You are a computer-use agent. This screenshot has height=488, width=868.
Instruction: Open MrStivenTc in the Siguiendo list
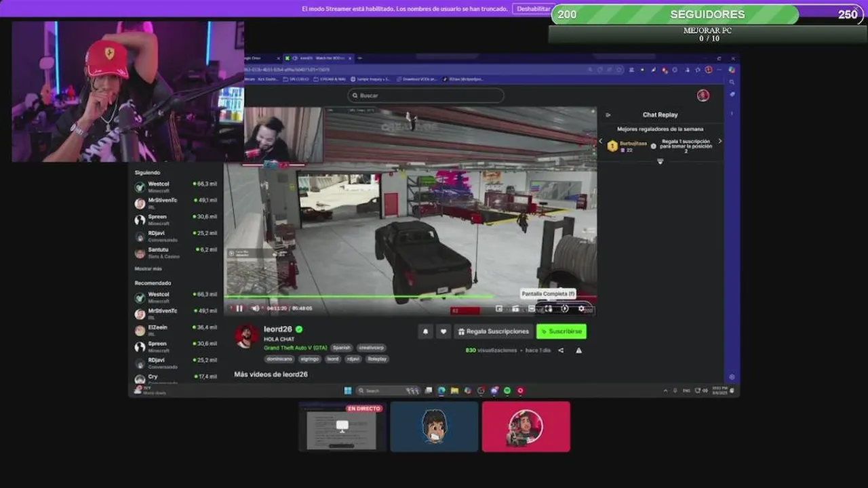(x=176, y=203)
